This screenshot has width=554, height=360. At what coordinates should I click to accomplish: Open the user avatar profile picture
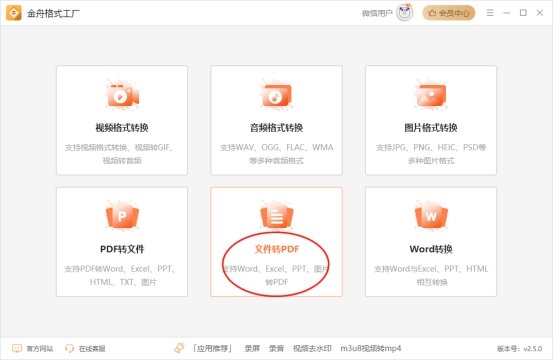click(405, 13)
